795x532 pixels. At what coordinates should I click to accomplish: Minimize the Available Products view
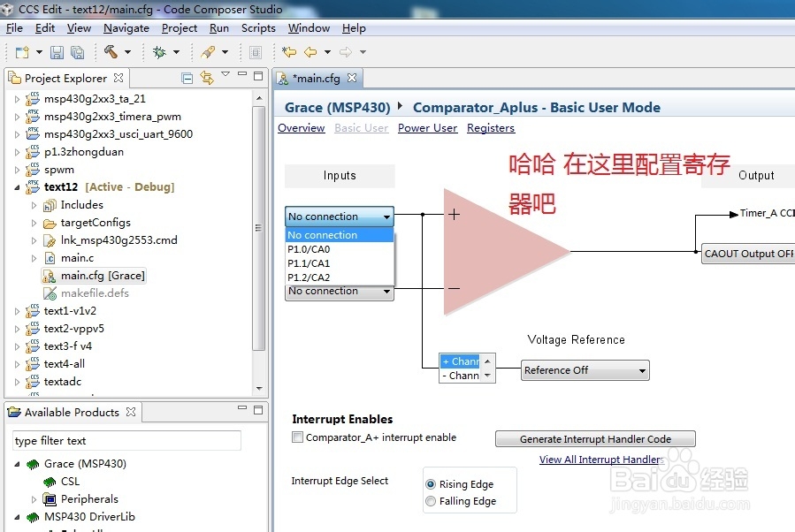242,408
